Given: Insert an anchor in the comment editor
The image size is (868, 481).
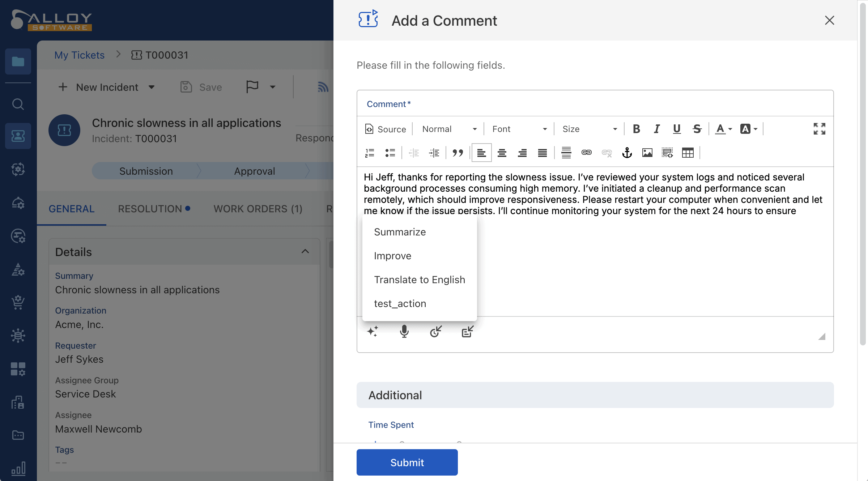Looking at the screenshot, I should (x=627, y=153).
